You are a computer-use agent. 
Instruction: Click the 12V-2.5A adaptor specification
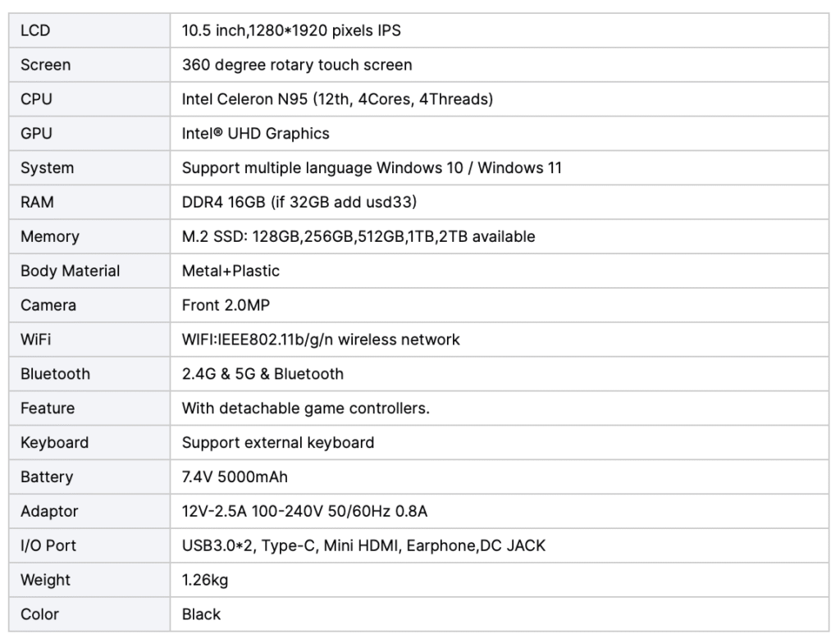(x=304, y=512)
